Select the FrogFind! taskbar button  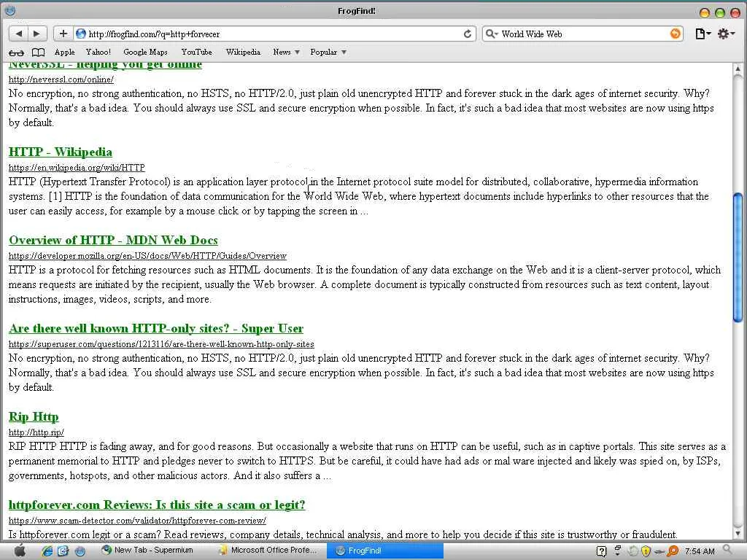click(385, 551)
